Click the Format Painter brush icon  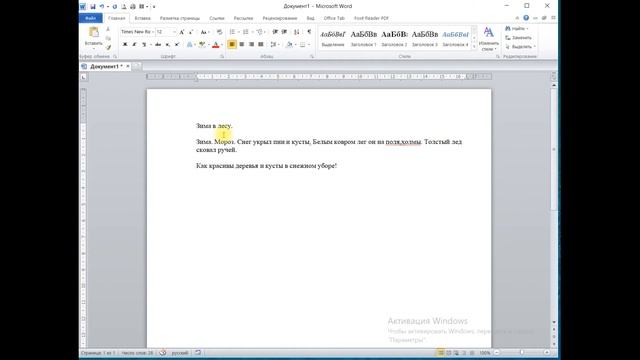click(x=108, y=47)
